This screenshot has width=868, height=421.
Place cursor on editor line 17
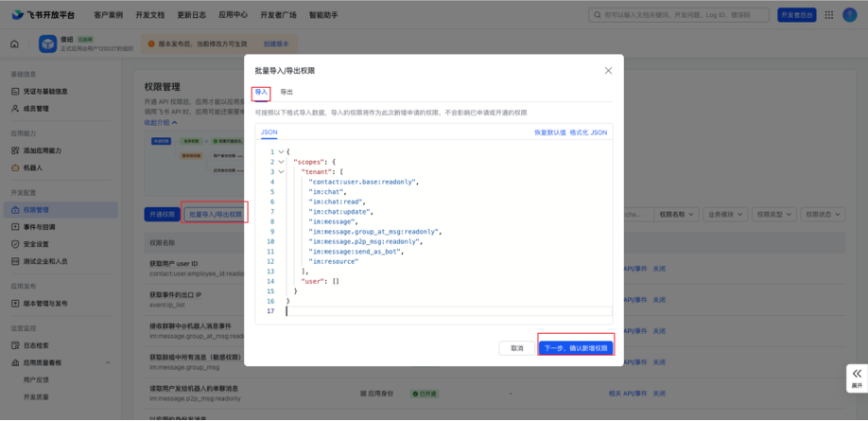tap(448, 311)
